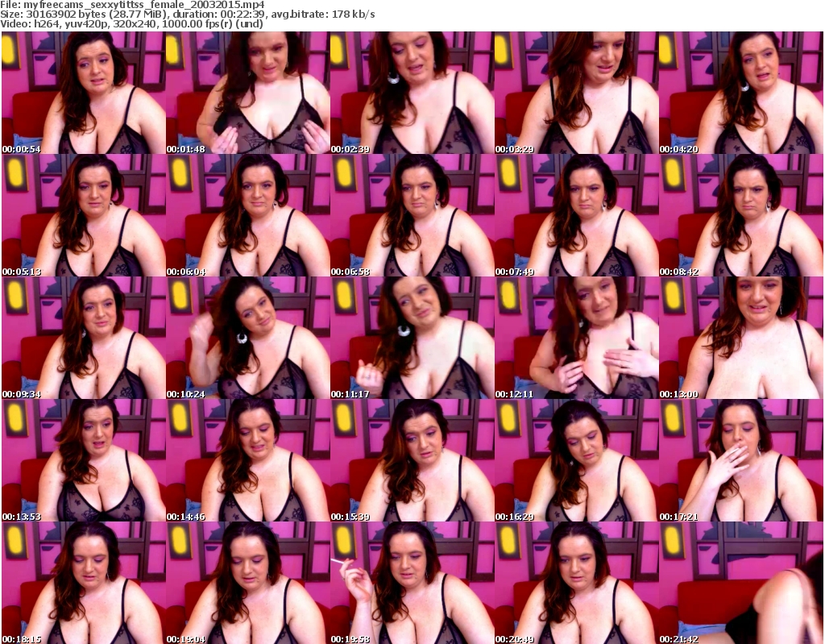Pick the frame timestamped 00:20:49

click(576, 583)
